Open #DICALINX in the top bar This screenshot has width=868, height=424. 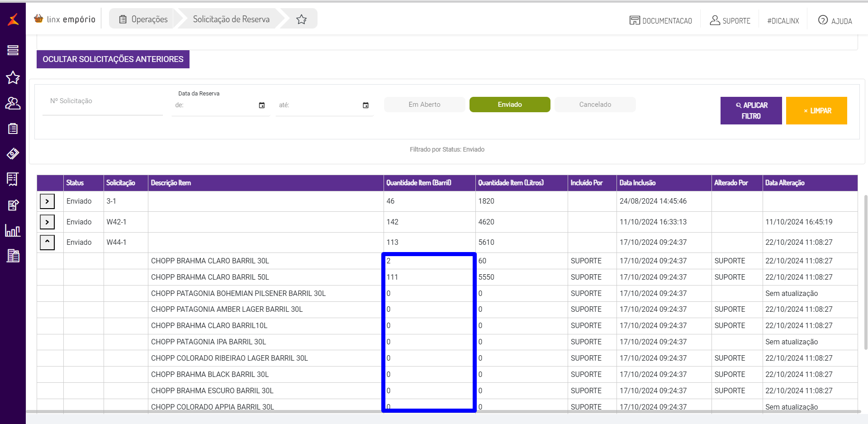pos(783,21)
